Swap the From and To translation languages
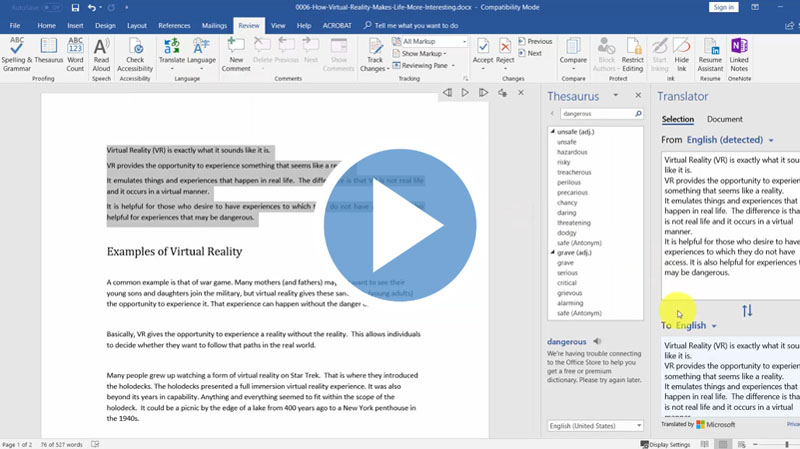800x449 pixels. (x=746, y=311)
